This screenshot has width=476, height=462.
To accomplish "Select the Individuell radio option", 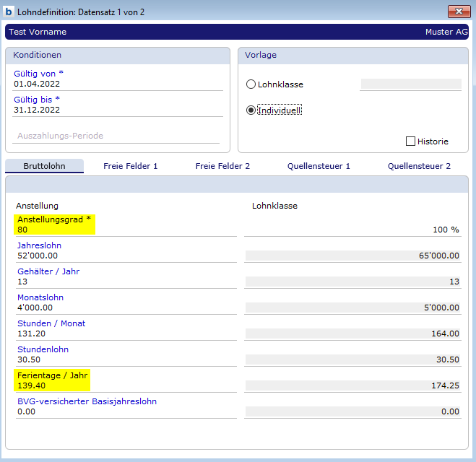I will [x=251, y=110].
